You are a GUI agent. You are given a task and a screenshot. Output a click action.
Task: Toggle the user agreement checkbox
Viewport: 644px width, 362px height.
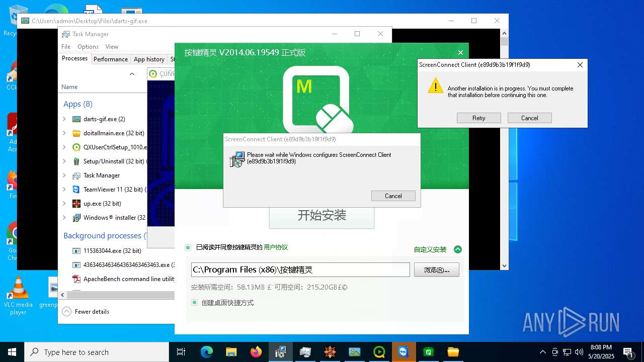pyautogui.click(x=188, y=247)
